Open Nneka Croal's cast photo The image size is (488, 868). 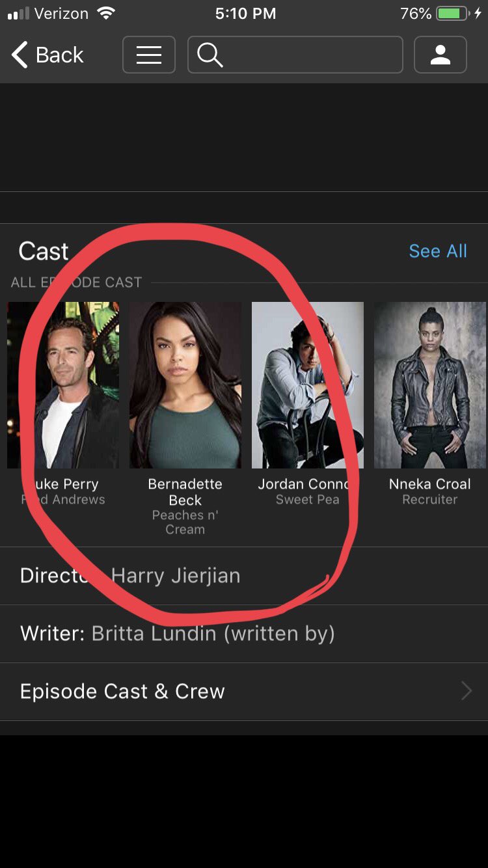pyautogui.click(x=430, y=385)
